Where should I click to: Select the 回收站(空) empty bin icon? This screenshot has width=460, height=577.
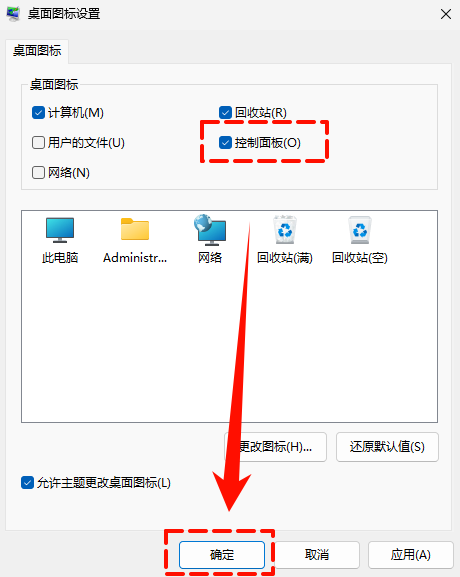(x=360, y=230)
